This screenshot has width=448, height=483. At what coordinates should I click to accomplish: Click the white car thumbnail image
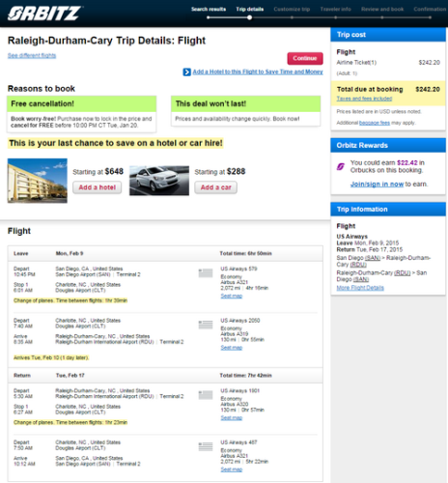(159, 181)
